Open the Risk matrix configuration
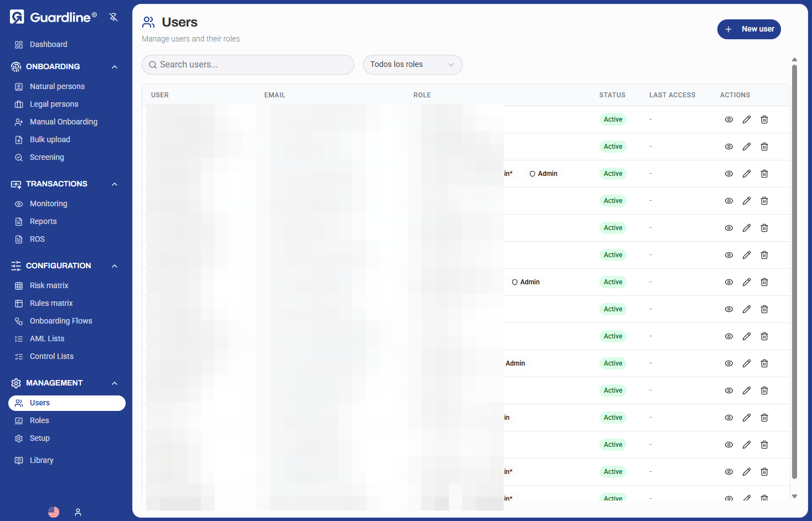The height and width of the screenshot is (521, 812). click(49, 285)
